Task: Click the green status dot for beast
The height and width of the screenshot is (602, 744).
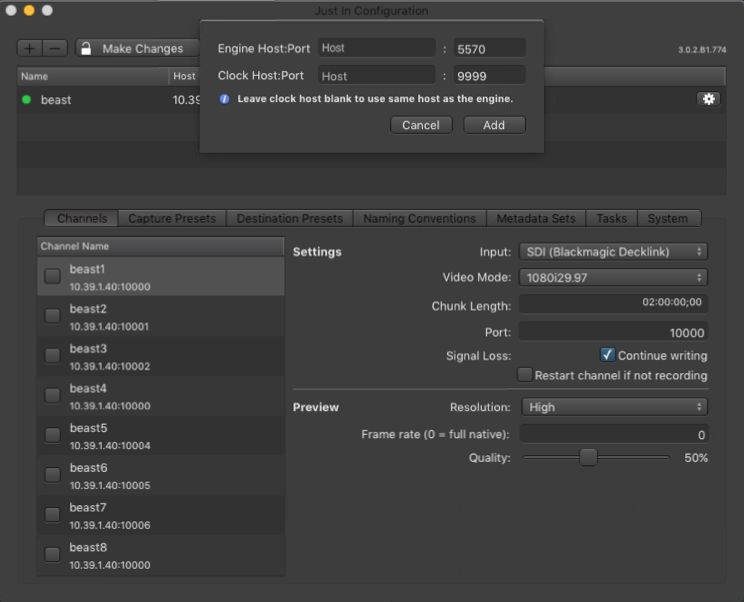Action: 27,100
